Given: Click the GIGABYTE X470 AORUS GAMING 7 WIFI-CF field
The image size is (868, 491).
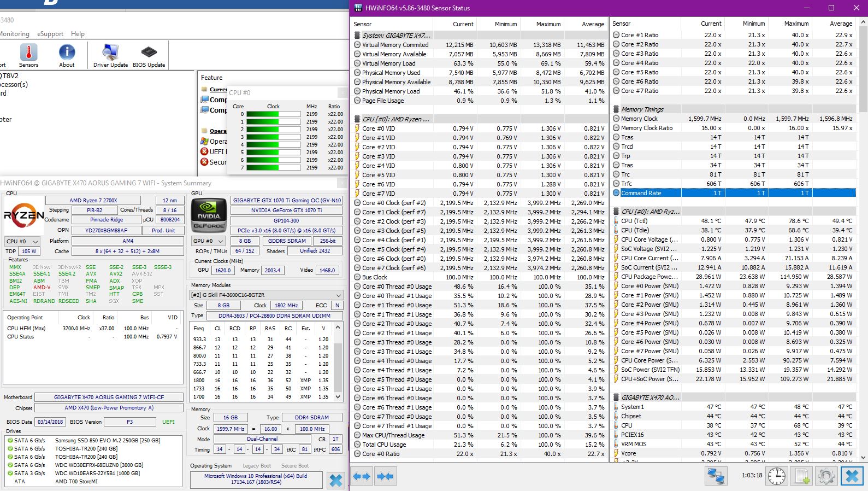Looking at the screenshot, I should click(x=109, y=397).
